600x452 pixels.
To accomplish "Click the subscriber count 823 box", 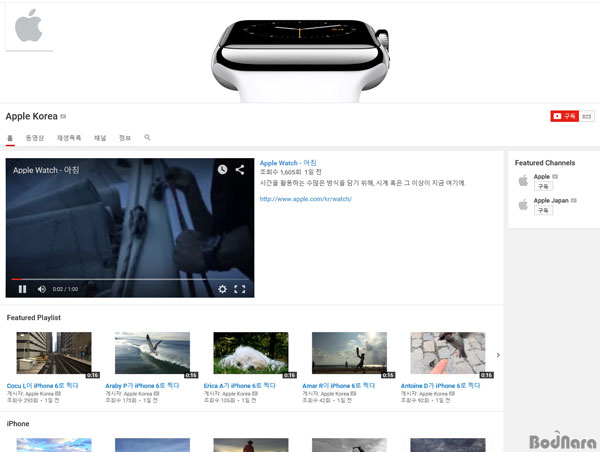I will click(587, 116).
